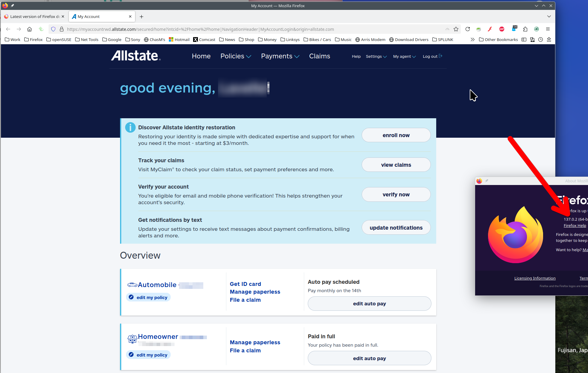The width and height of the screenshot is (588, 373).
Task: Click the bookmarks library star-tray icon
Action: tap(549, 40)
